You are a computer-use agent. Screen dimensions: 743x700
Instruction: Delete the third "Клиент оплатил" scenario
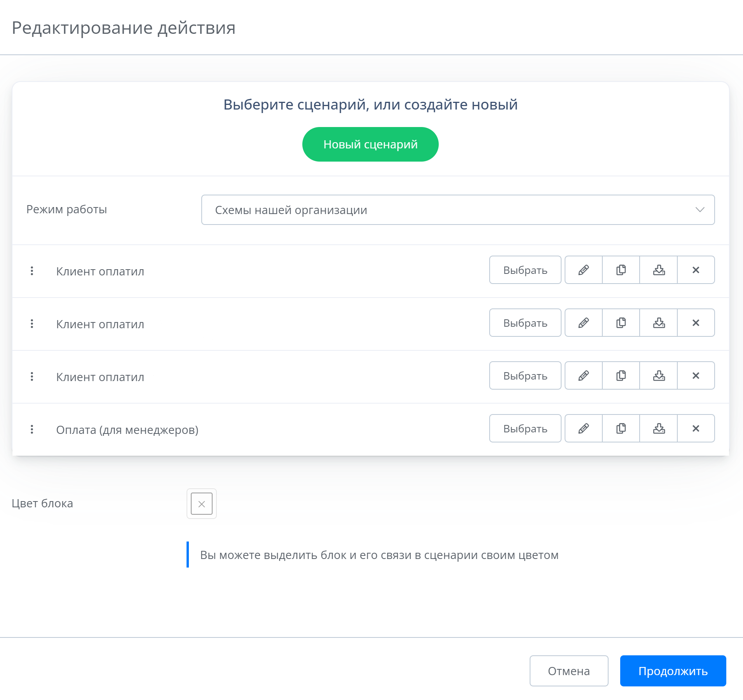click(696, 376)
